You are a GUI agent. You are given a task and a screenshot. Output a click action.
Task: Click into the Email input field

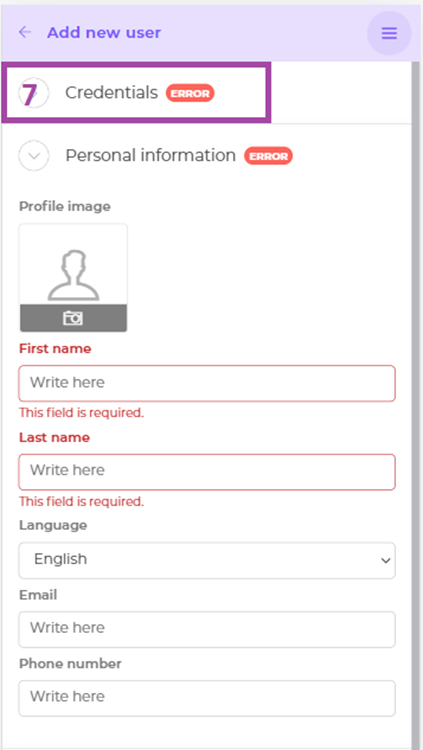(207, 629)
